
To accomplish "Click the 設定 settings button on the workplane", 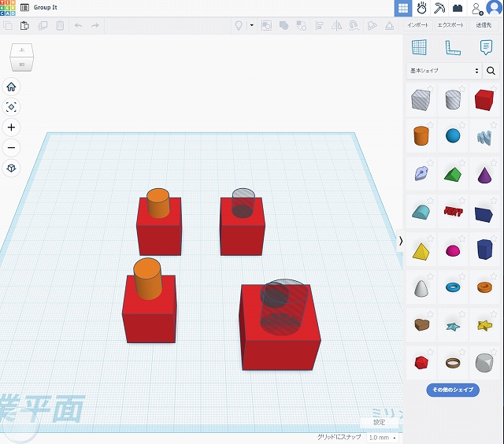I will coord(380,422).
